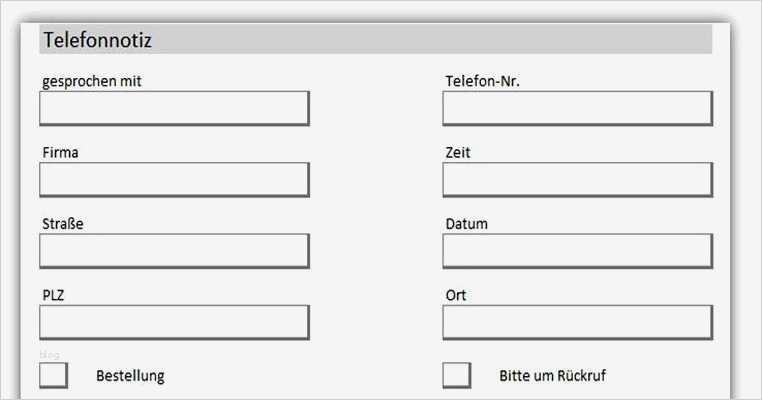Image resolution: width=762 pixels, height=400 pixels.
Task: Click the 'Bitte um Rückruf' label text
Action: (x=552, y=376)
